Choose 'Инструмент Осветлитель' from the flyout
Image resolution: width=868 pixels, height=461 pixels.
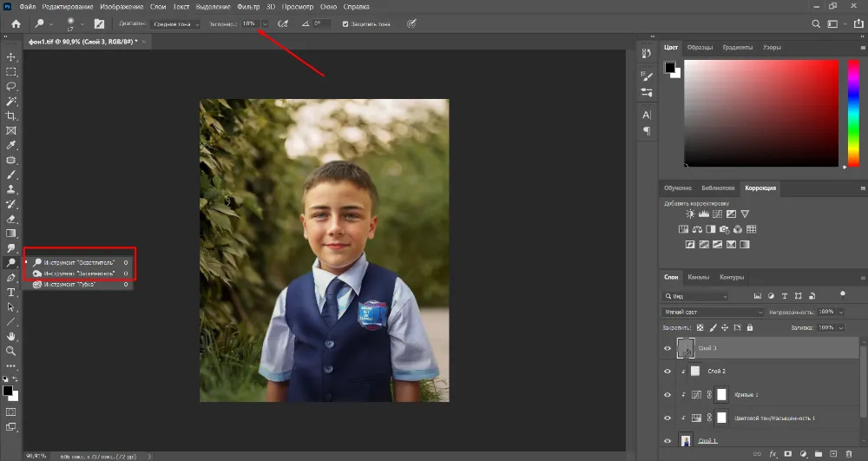[x=78, y=261]
